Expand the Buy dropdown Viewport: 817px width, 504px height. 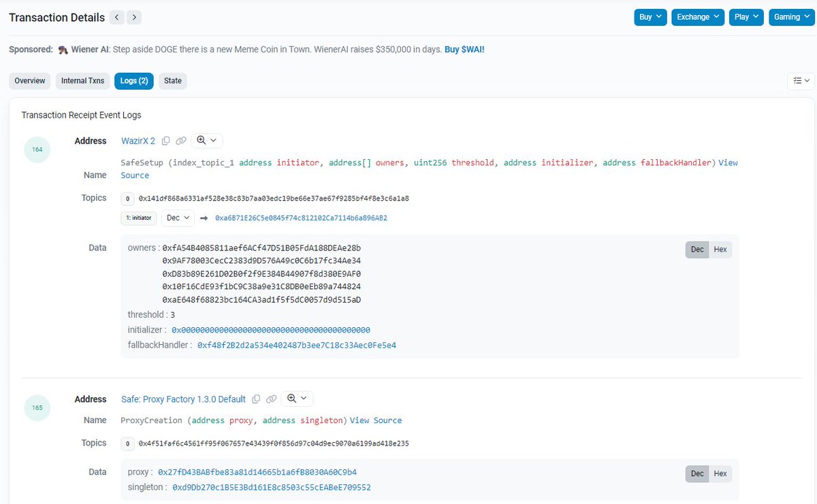[650, 16]
